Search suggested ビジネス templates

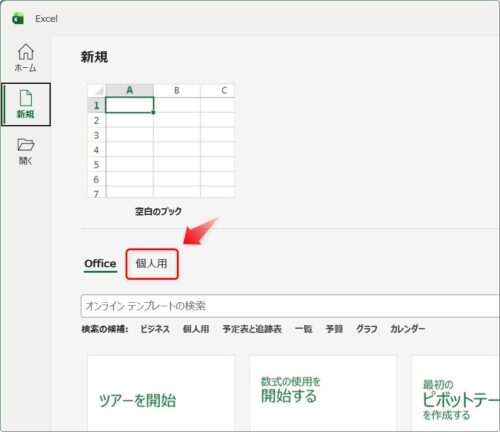[155, 329]
